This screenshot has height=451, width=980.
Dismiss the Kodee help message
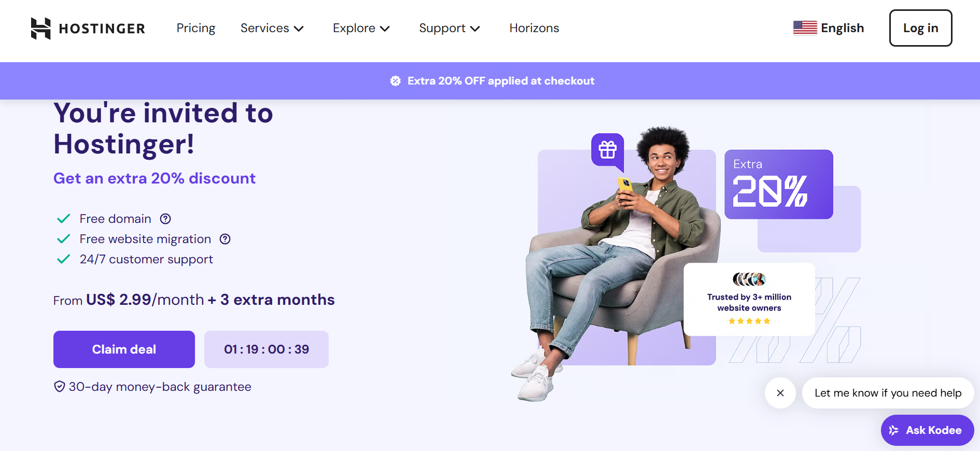[x=780, y=393]
